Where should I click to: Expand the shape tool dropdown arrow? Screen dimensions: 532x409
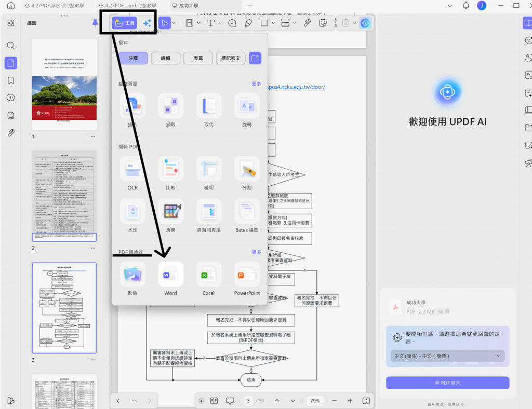click(273, 23)
